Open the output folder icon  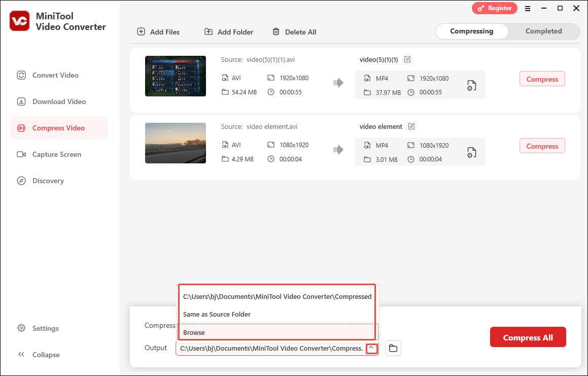pyautogui.click(x=393, y=348)
